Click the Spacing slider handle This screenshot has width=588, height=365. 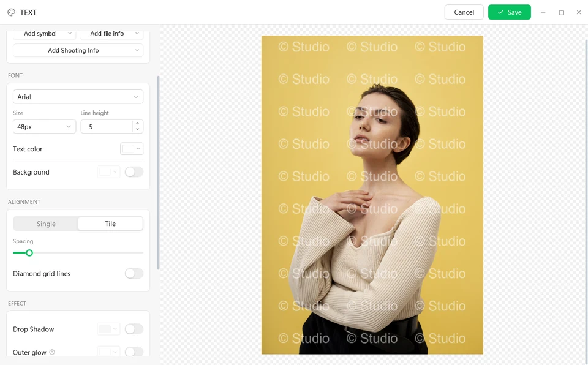click(x=29, y=253)
